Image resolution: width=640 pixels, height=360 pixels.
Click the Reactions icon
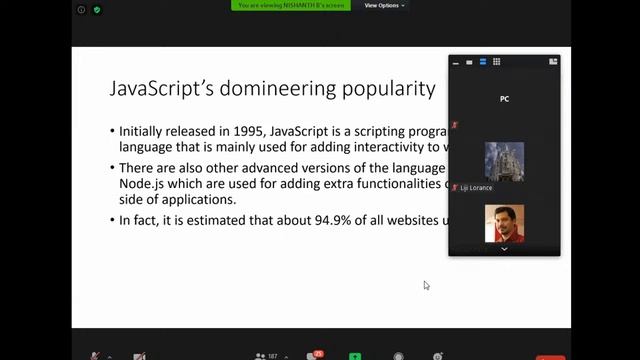click(438, 356)
